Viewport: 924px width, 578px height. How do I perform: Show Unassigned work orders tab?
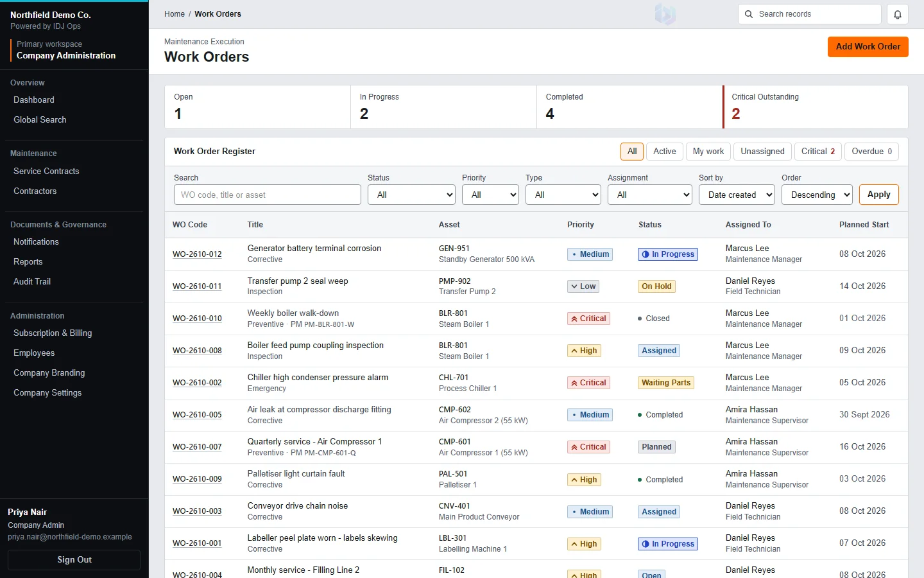coord(762,152)
